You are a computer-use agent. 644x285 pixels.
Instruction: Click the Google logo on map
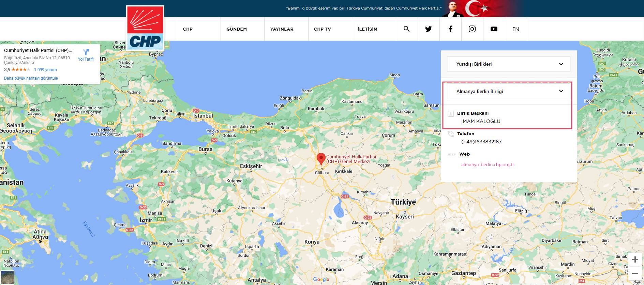pos(321,280)
